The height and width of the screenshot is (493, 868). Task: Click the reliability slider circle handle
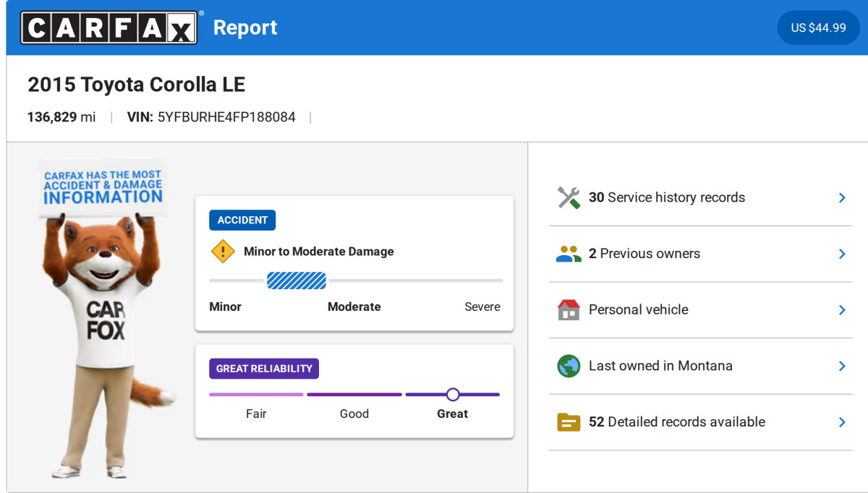tap(453, 395)
